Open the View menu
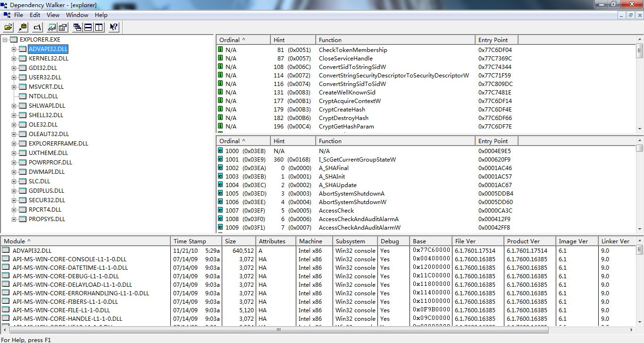Screen dimensions: 644x343 (x=53, y=15)
